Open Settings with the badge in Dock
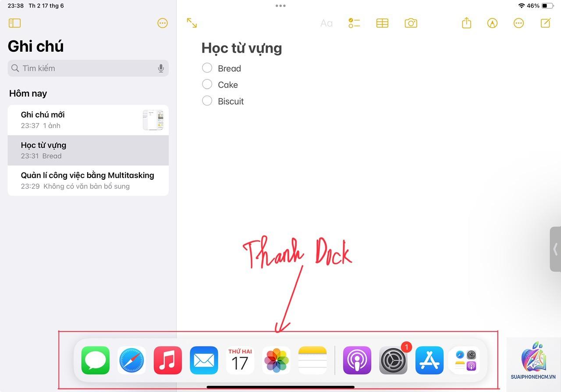 click(x=393, y=360)
